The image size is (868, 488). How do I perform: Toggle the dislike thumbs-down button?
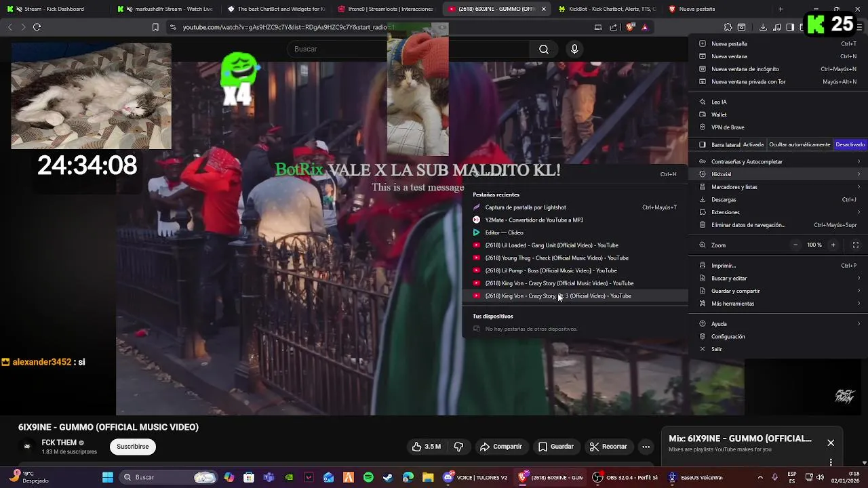(x=458, y=447)
